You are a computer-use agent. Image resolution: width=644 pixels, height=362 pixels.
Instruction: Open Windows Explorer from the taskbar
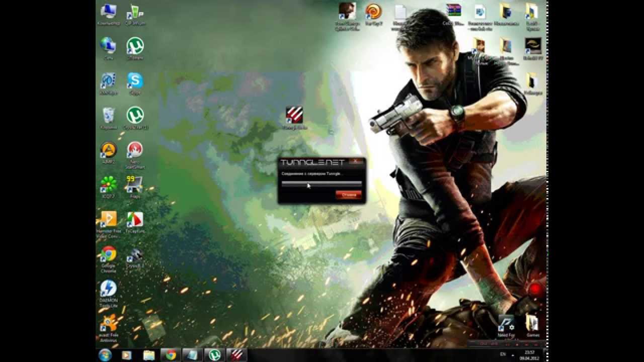tap(149, 355)
